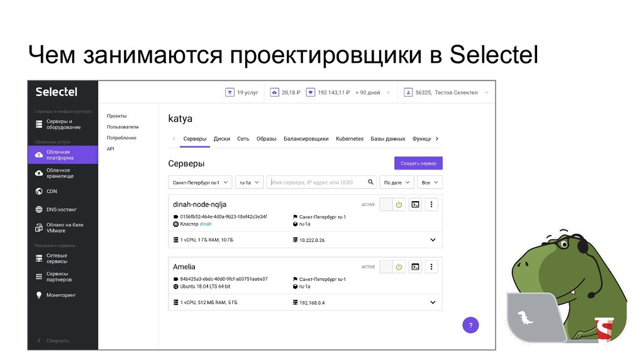Open Потребление submenu item
The image size is (644, 362).
121,138
